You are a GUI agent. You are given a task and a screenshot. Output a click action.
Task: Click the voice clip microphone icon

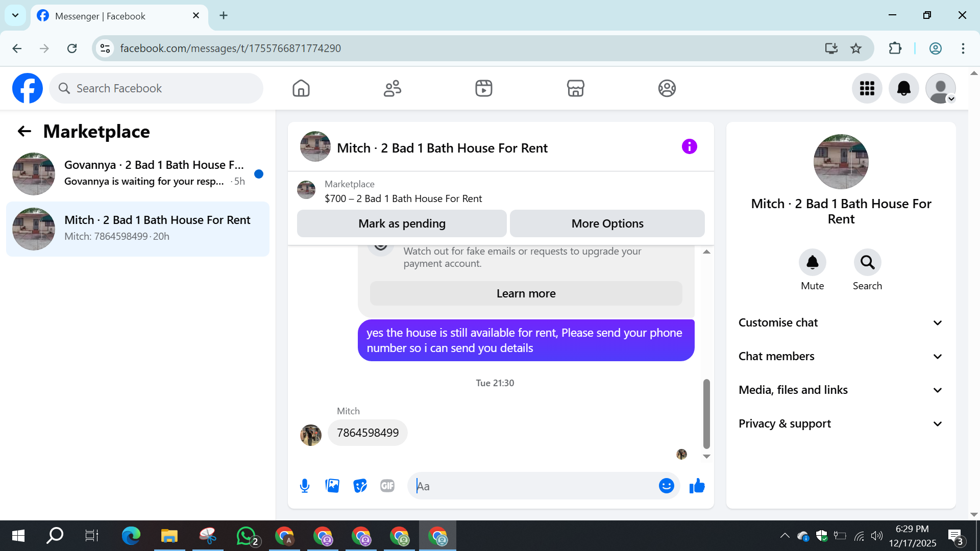[305, 486]
